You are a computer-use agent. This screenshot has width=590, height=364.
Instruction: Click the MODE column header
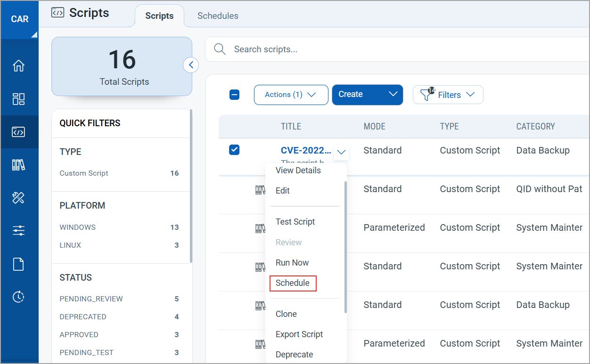(375, 127)
